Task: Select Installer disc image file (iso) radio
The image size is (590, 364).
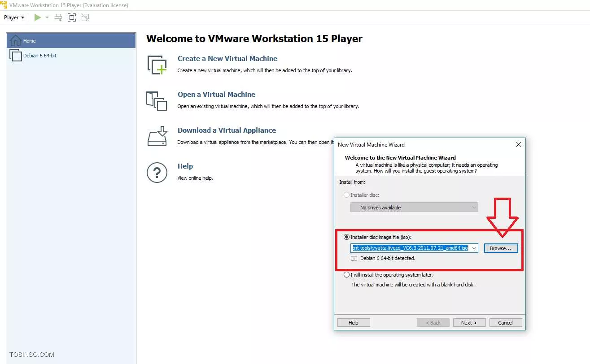Action: point(346,237)
